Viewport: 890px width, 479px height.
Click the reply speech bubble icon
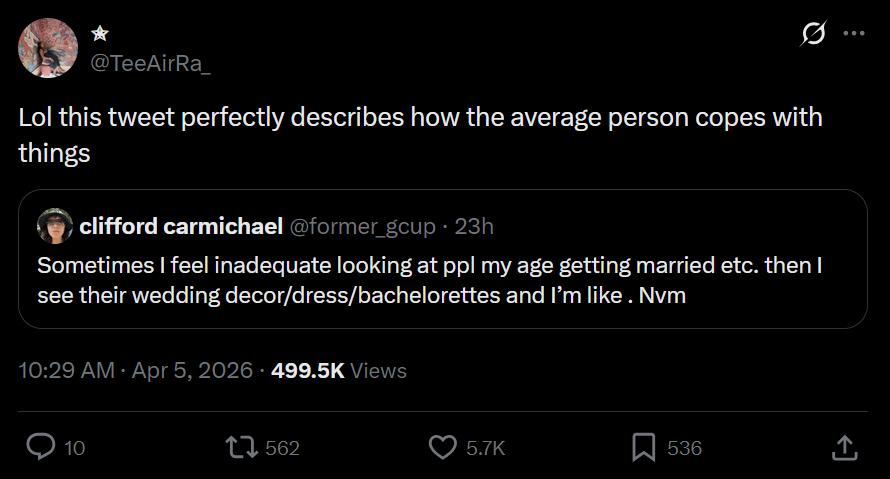[40, 447]
